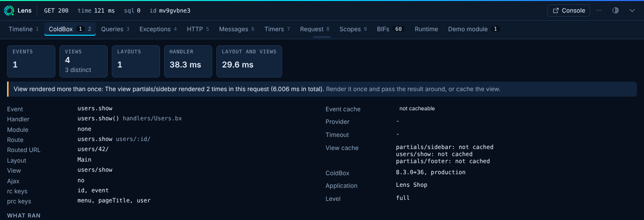This screenshot has width=644, height=220.
Task: Click the Layout value Main
Action: [x=85, y=160]
